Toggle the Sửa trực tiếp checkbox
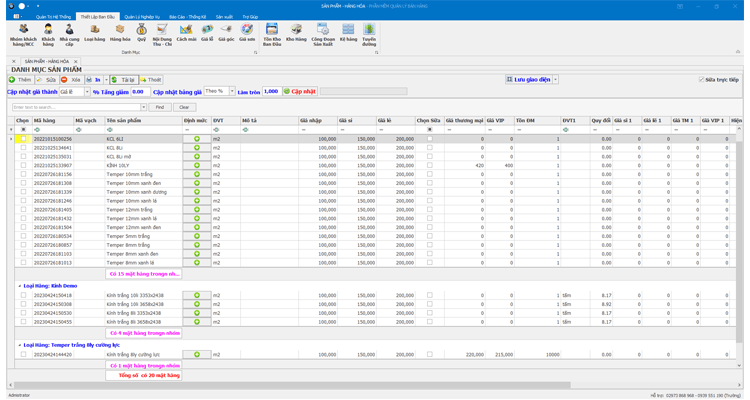The width and height of the screenshot is (750, 400). 701,80
